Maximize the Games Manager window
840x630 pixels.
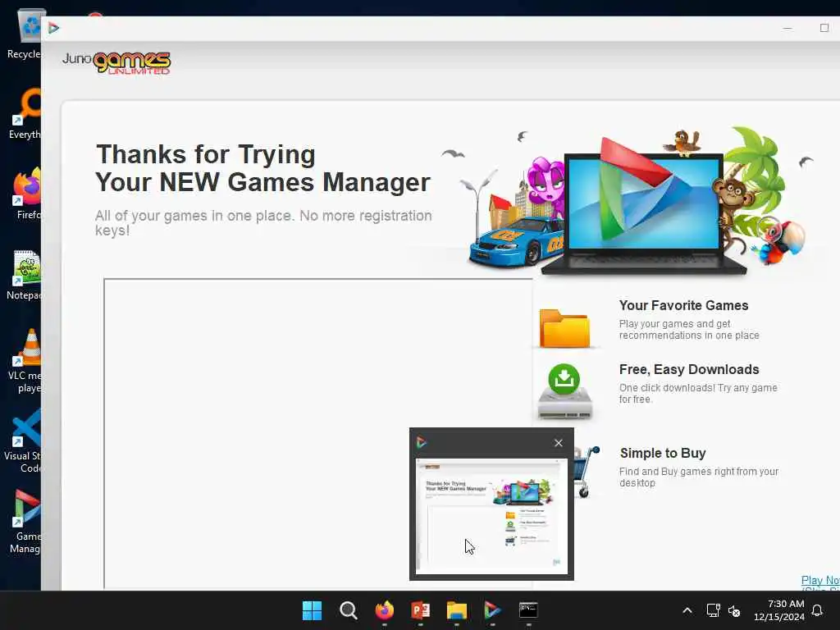[x=824, y=28]
